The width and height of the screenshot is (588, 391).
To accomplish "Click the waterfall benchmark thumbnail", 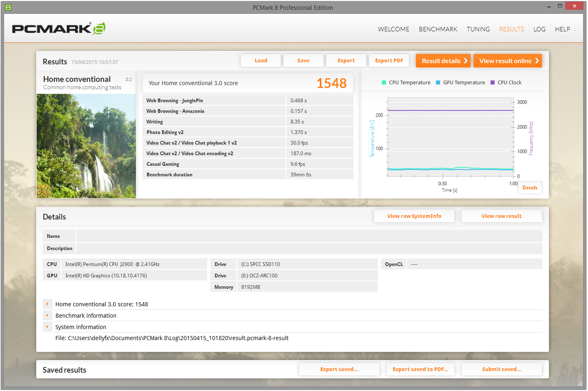I will 86,146.
